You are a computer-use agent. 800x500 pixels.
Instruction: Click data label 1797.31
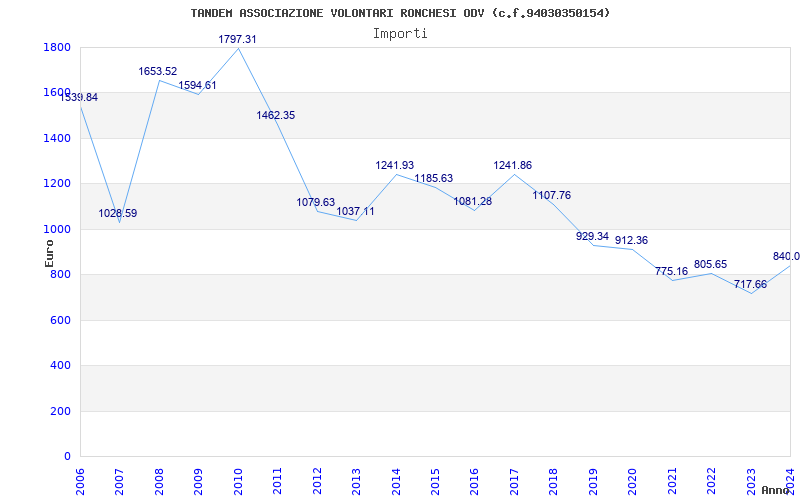click(x=237, y=39)
